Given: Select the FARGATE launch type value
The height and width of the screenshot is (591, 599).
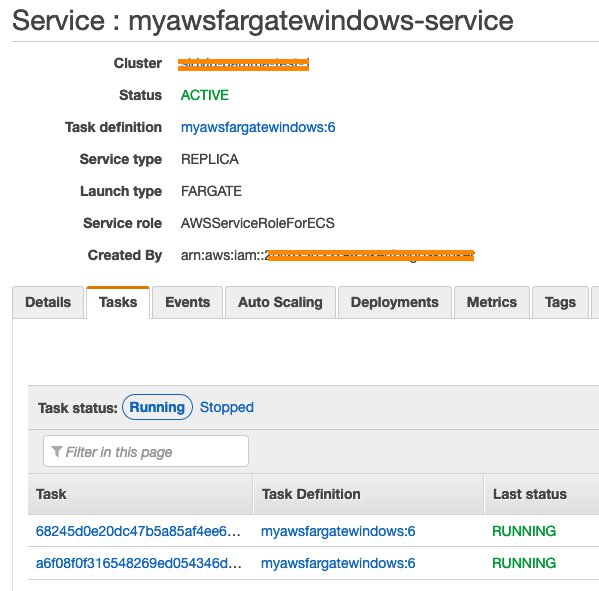Looking at the screenshot, I should (211, 191).
